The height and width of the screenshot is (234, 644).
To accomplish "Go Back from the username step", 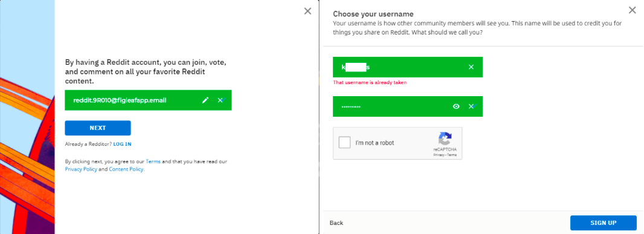I will tap(336, 223).
